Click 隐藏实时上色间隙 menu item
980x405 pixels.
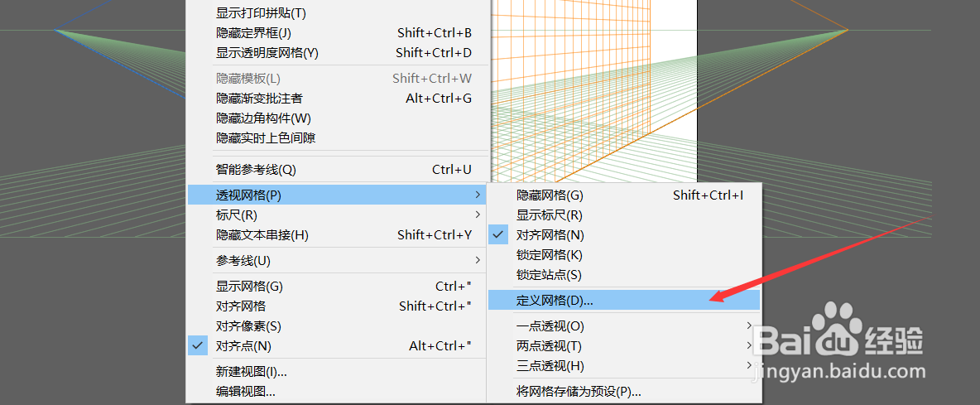pos(338,138)
